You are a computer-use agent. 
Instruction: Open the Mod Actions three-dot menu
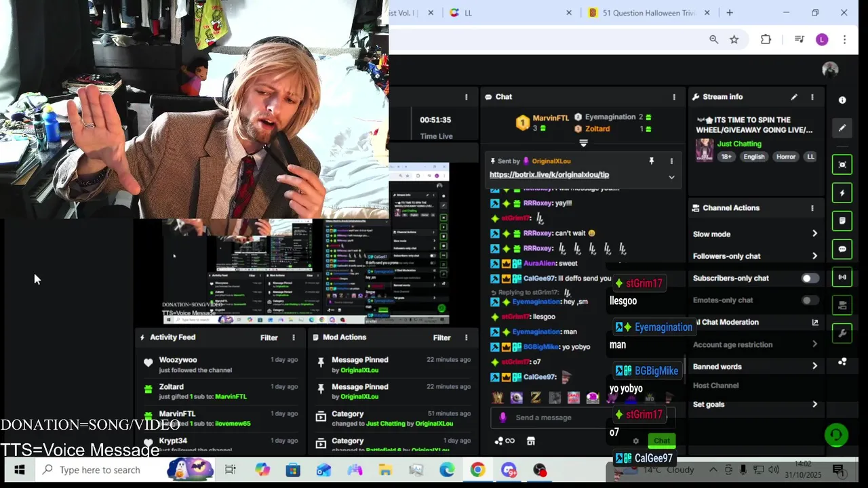[466, 338]
